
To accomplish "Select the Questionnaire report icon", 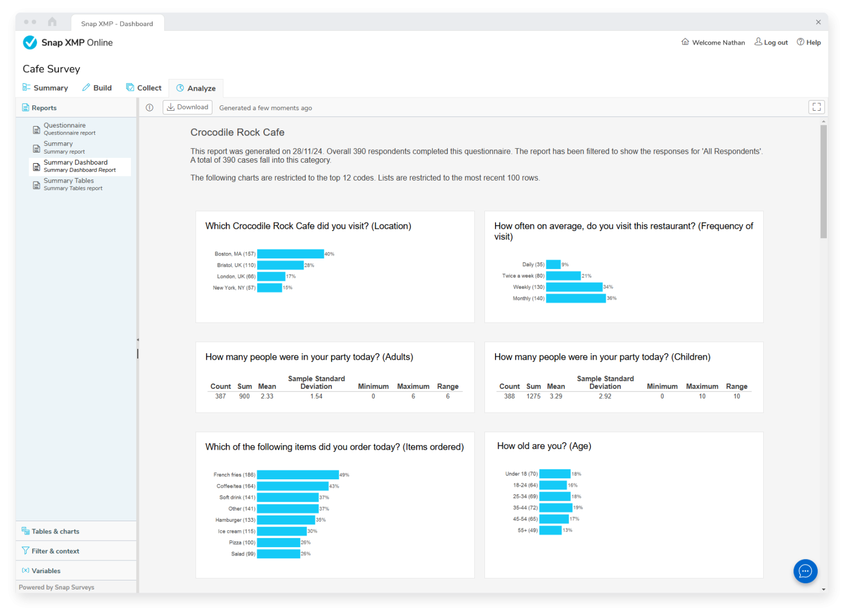I will click(37, 130).
